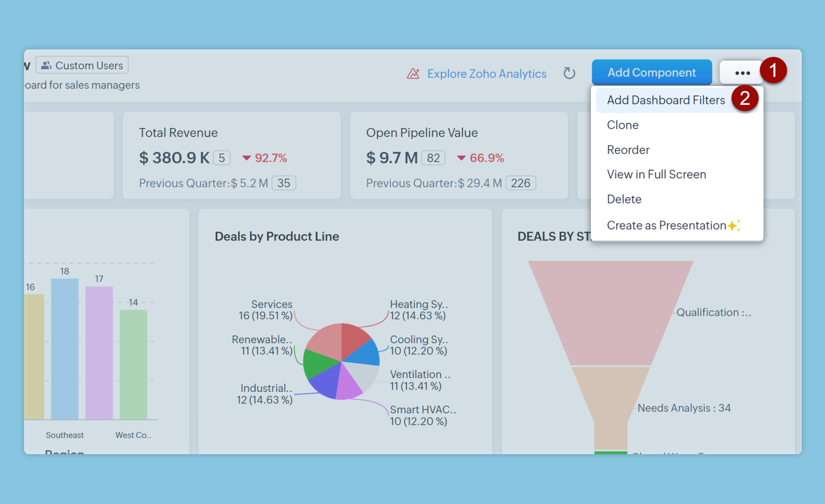Click the Total Revenue count badge 5
This screenshot has height=504, width=825.
point(222,158)
